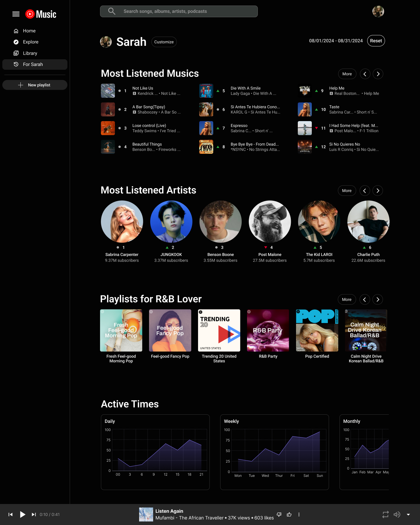Open the hamburger menu
This screenshot has width=420, height=525.
click(x=16, y=14)
